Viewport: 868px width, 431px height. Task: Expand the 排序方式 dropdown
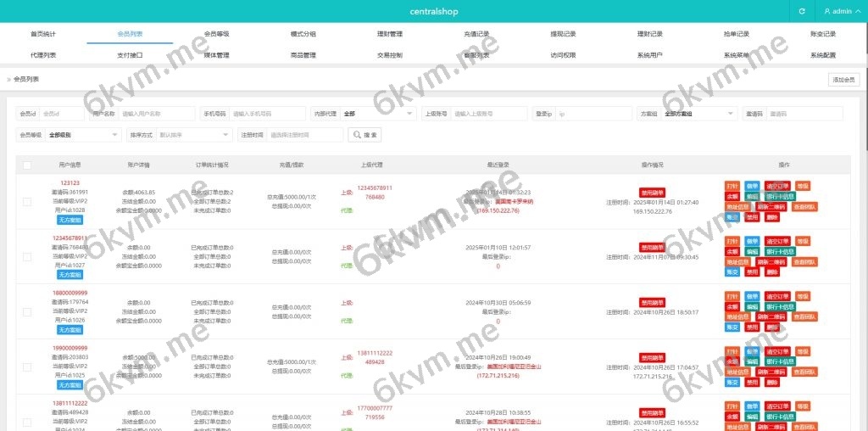[194, 135]
